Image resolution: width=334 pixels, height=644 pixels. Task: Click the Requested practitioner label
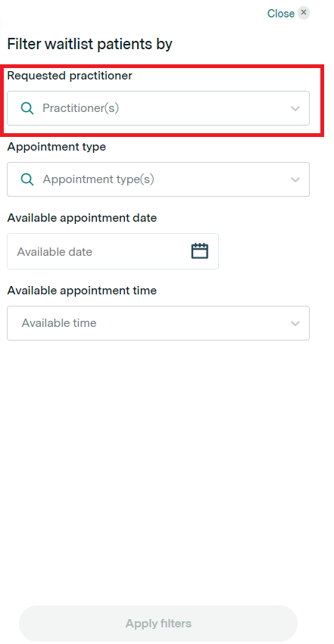click(70, 76)
